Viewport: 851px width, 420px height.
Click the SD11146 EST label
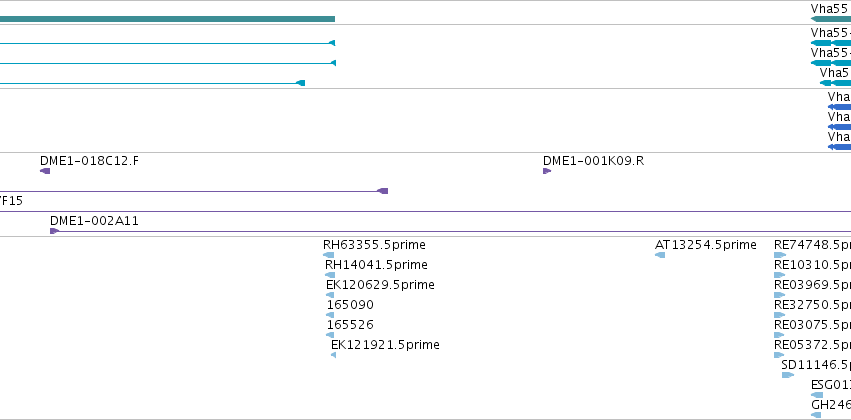click(x=816, y=365)
